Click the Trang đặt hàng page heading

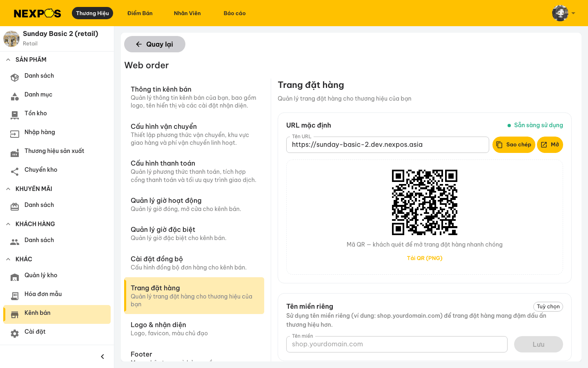(x=311, y=85)
